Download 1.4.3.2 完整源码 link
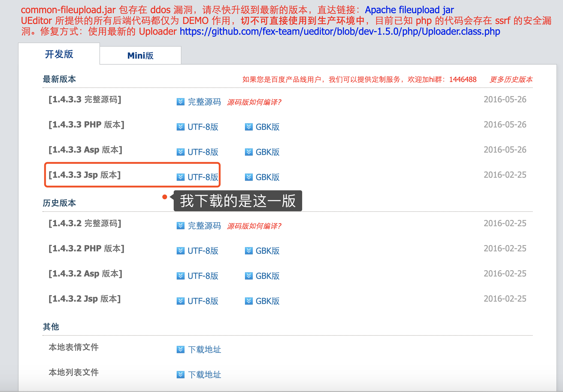 point(204,226)
